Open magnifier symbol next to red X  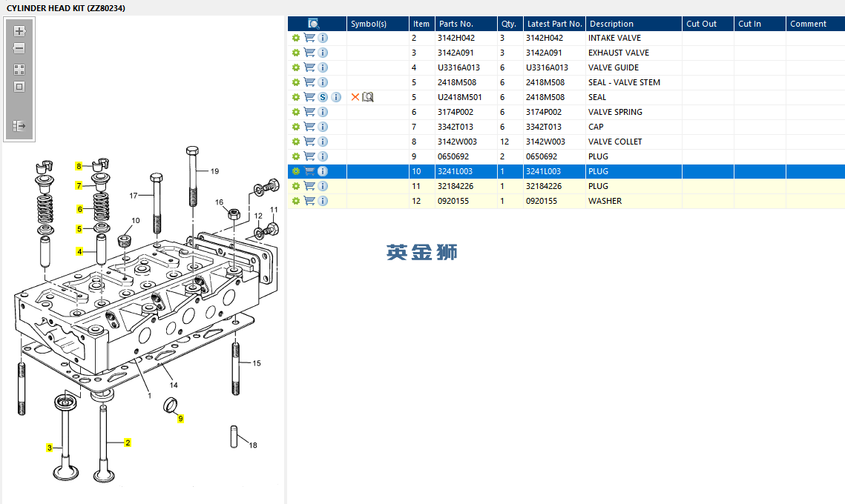point(368,97)
